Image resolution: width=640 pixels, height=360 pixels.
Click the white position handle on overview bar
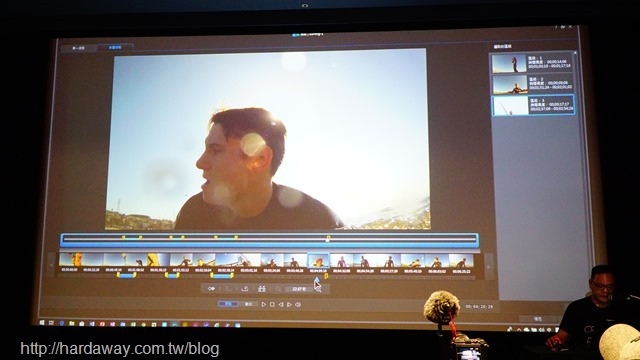328,239
